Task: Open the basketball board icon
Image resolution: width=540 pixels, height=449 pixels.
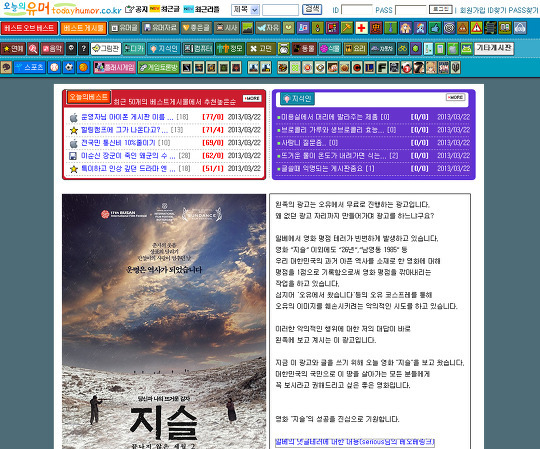Action: tap(83, 67)
